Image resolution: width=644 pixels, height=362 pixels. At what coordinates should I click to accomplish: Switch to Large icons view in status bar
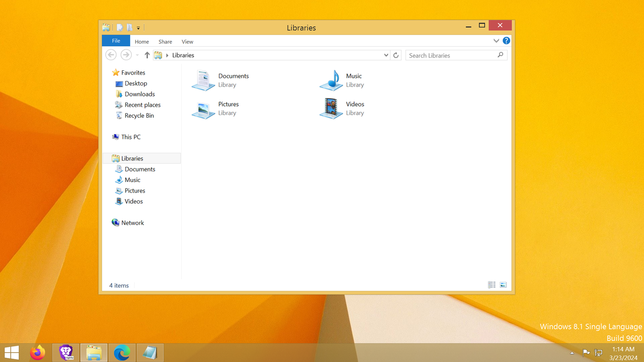tap(503, 285)
